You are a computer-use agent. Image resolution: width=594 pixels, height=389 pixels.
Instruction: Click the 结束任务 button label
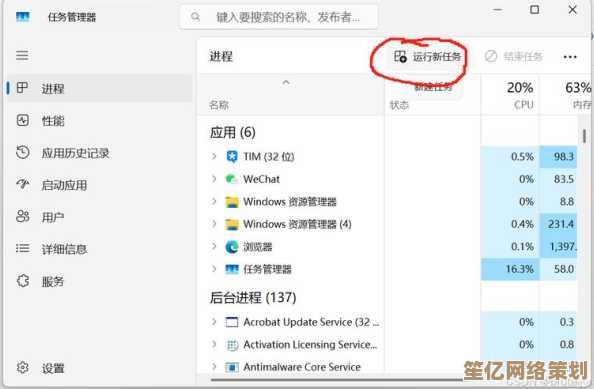pyautogui.click(x=523, y=57)
